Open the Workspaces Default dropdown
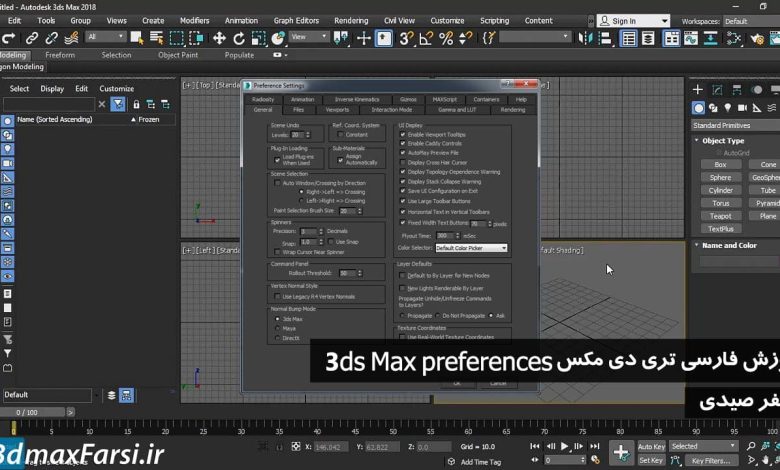 (751, 21)
